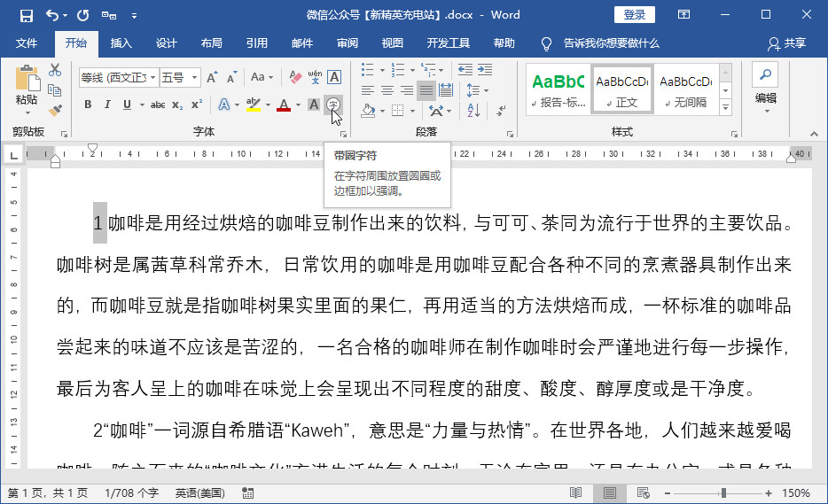
Task: Increase paragraph indent
Action: (485, 70)
